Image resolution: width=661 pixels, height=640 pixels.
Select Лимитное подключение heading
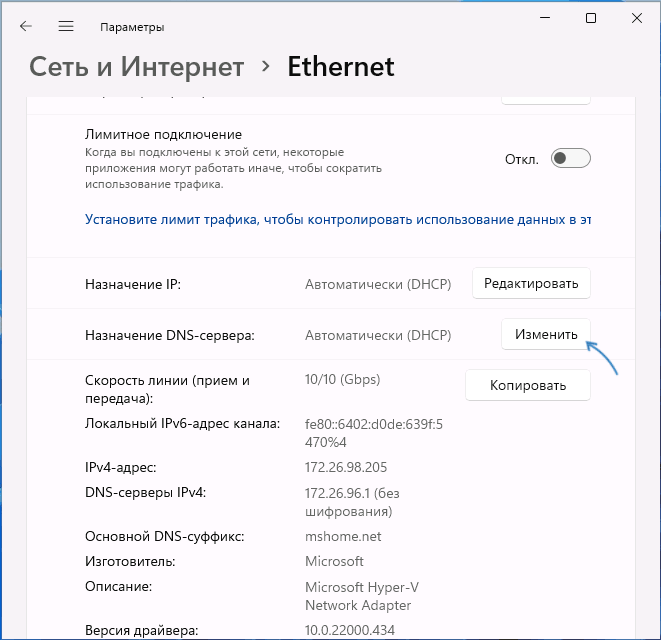pos(163,134)
